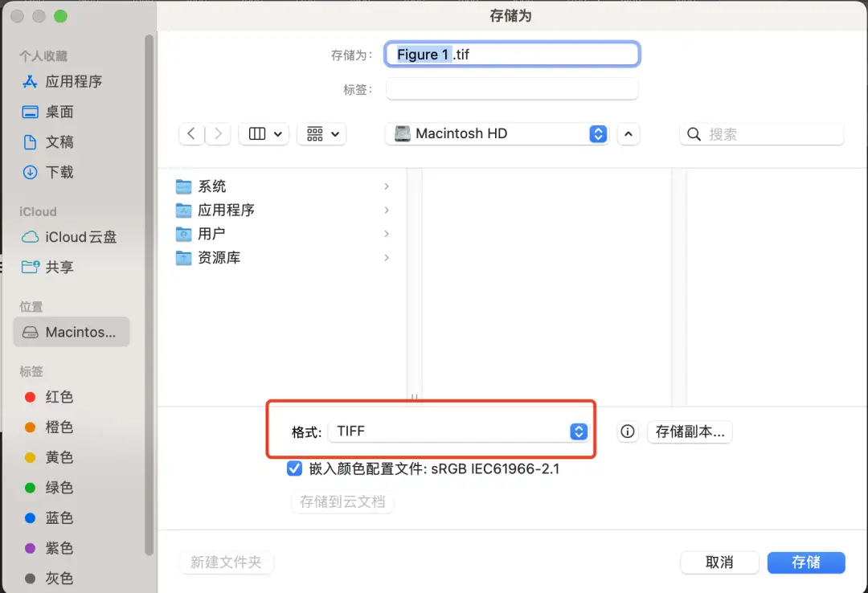Click the 标签 tags input field
This screenshot has height=593, width=868.
[x=512, y=89]
